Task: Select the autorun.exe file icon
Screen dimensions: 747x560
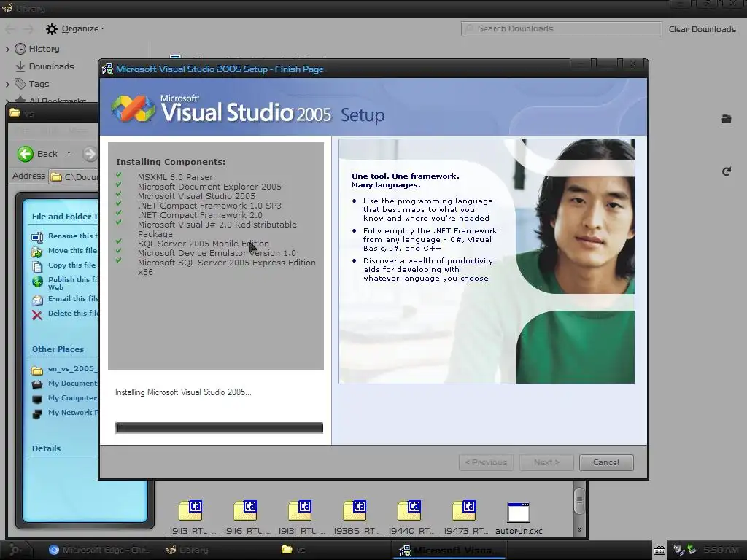Action: click(519, 513)
